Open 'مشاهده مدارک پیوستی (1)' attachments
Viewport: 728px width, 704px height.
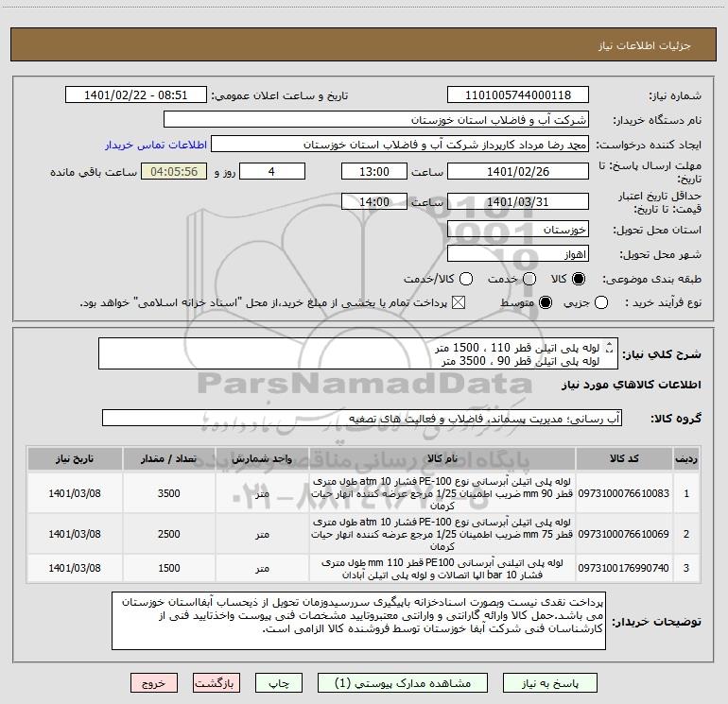point(403,683)
